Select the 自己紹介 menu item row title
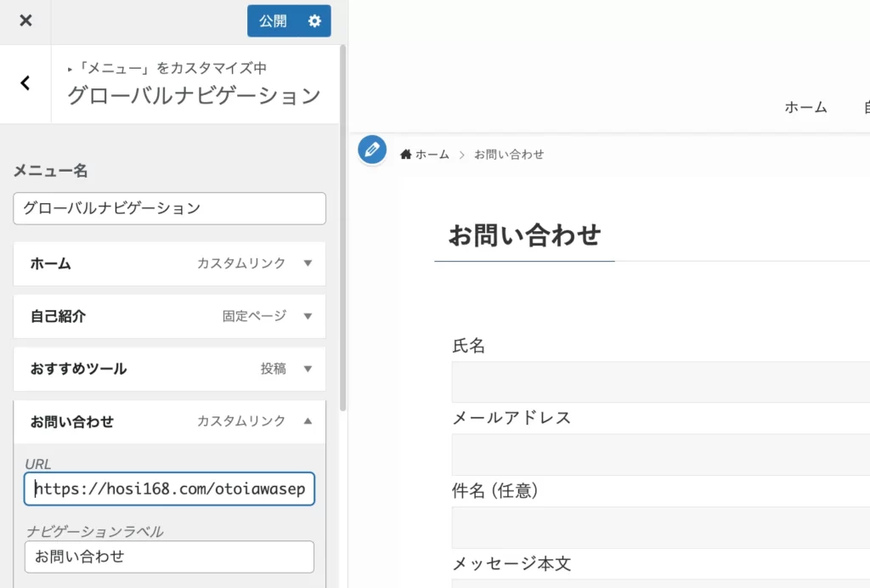This screenshot has width=870, height=588. coord(58,316)
